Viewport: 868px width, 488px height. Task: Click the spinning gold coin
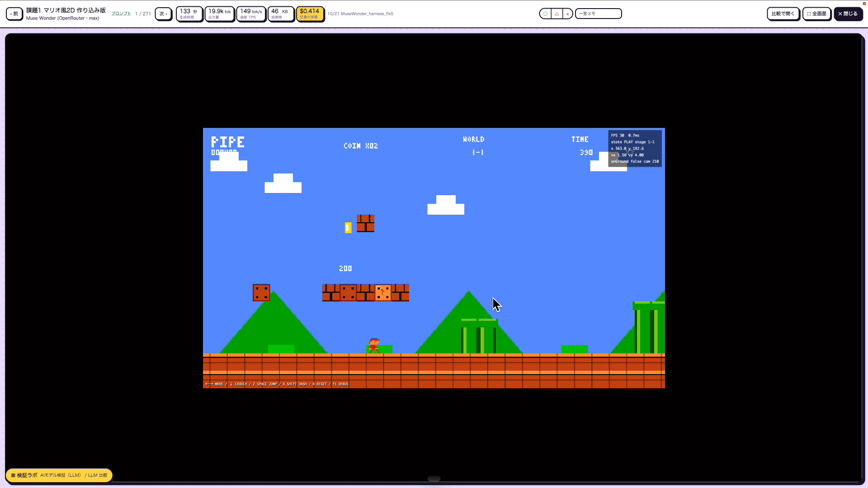click(348, 228)
